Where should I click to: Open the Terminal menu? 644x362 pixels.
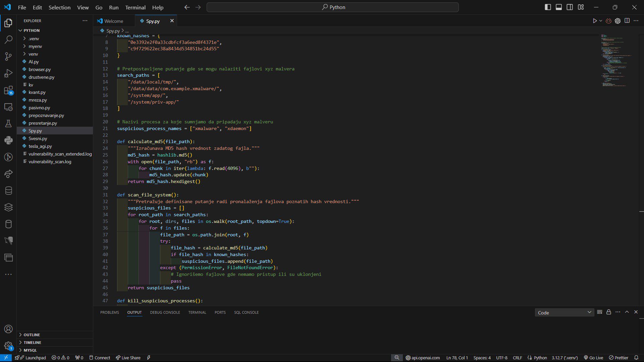pos(135,7)
